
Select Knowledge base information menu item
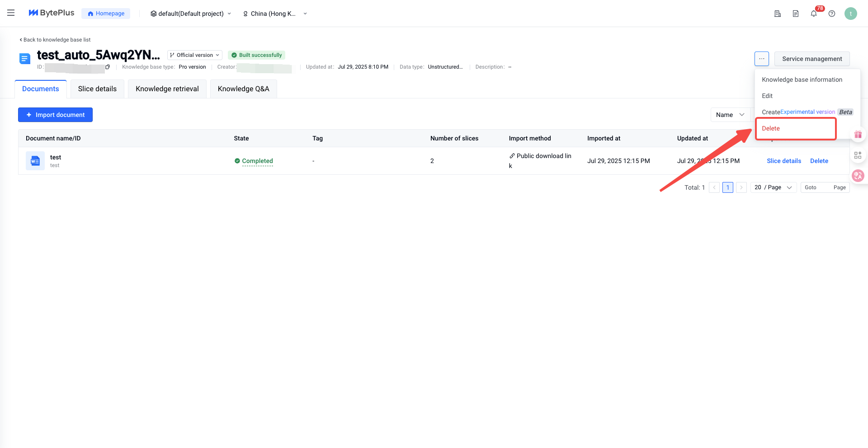(x=802, y=79)
